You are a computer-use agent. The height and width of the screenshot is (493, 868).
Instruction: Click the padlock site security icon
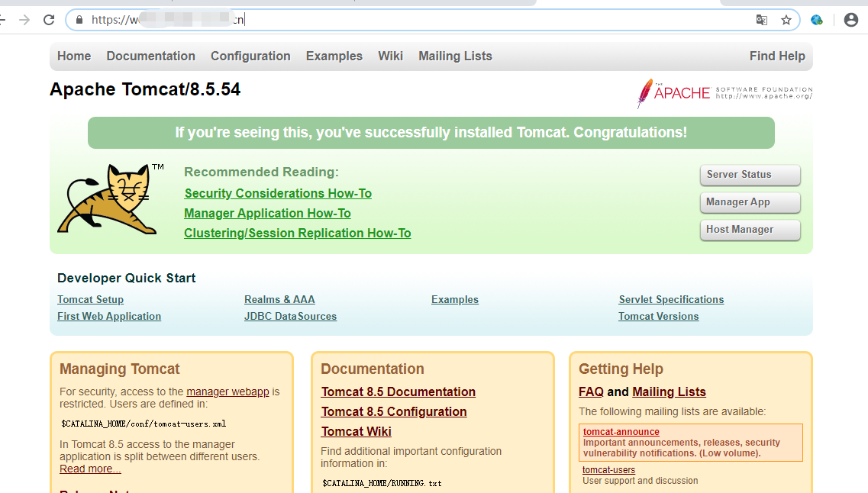(79, 20)
